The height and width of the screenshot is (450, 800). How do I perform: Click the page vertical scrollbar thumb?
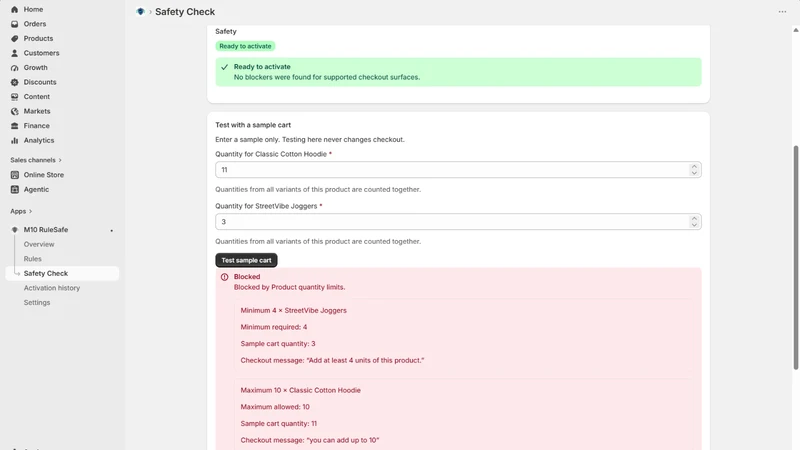[795, 258]
